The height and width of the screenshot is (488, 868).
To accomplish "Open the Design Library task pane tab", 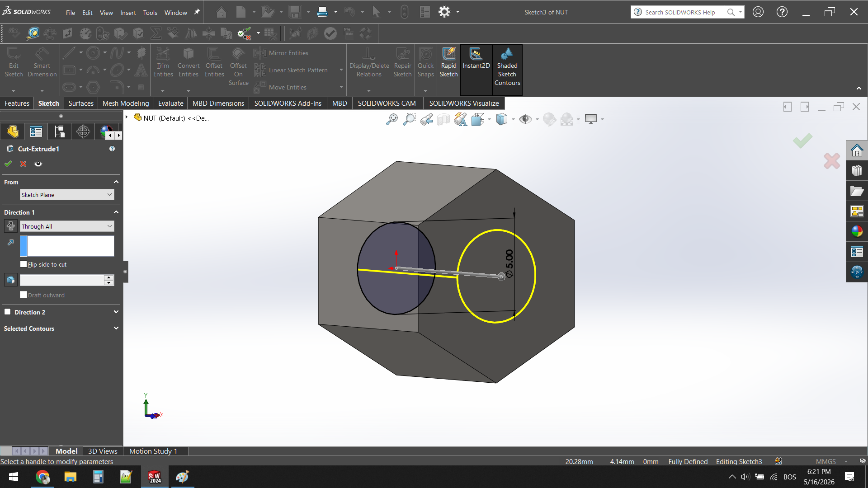I will point(857,171).
